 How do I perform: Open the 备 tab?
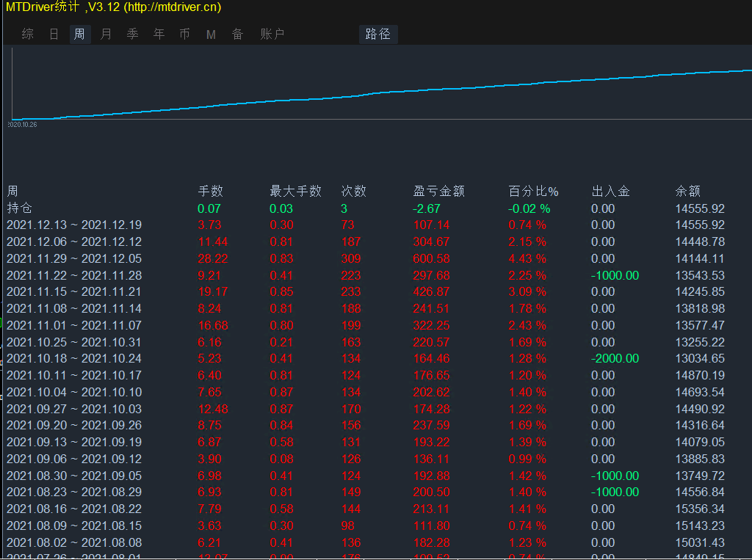click(238, 34)
